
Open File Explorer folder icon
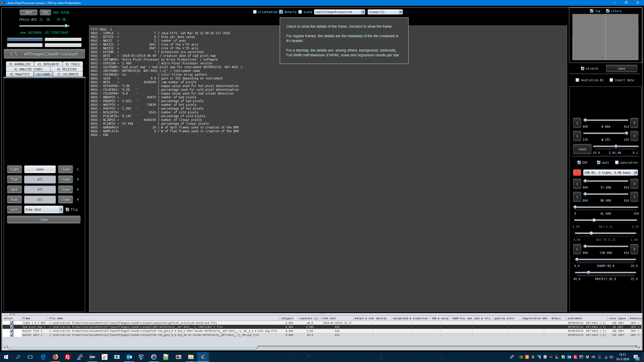[191, 357]
